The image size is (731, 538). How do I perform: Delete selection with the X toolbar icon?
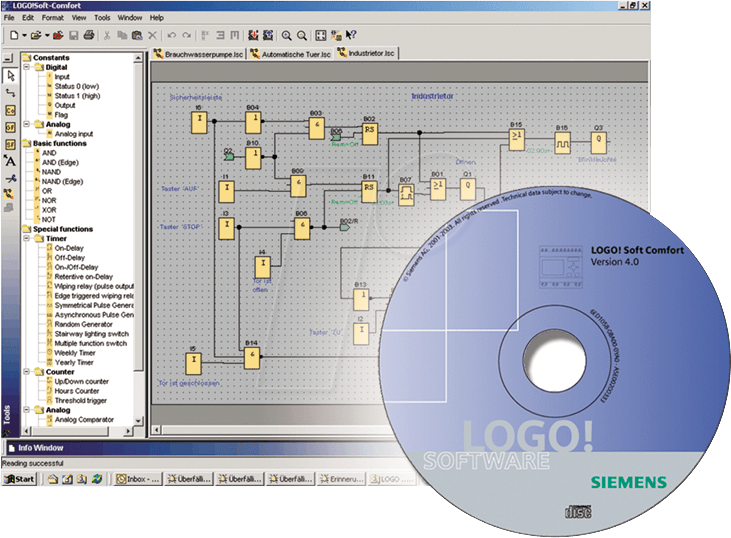152,35
